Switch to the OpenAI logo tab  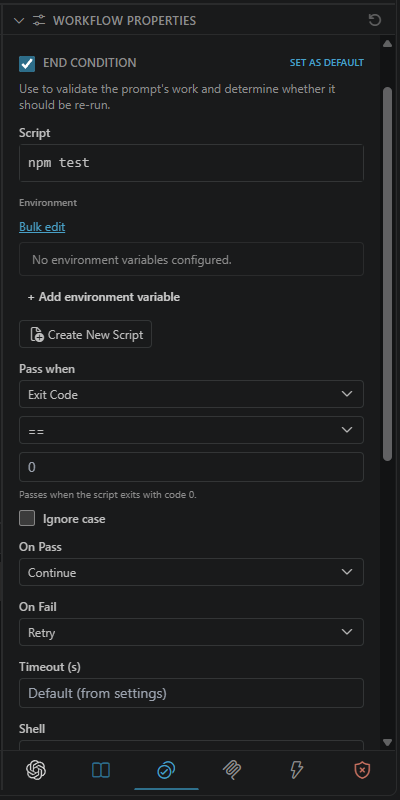36,769
